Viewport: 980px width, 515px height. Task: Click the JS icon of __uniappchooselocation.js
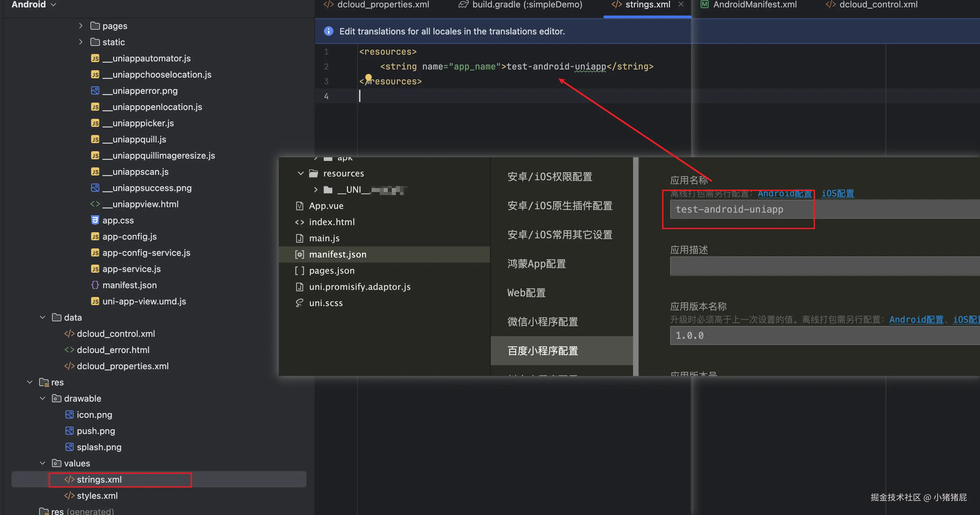click(x=95, y=75)
